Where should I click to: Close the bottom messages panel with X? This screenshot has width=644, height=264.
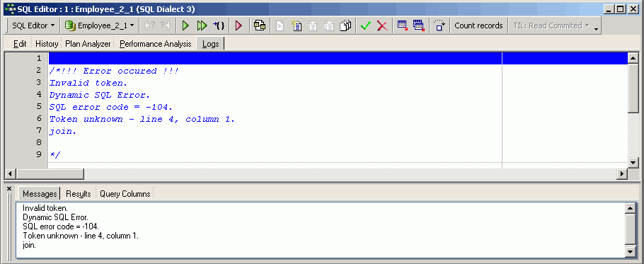point(9,189)
